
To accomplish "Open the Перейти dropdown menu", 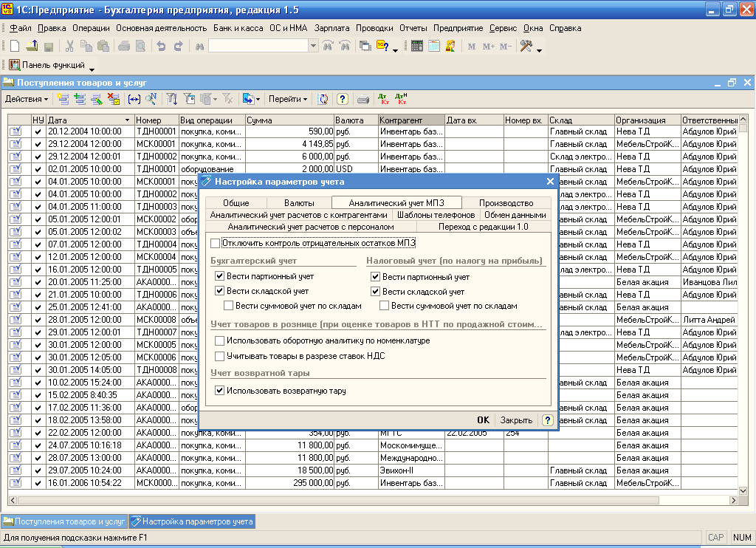I will (288, 99).
